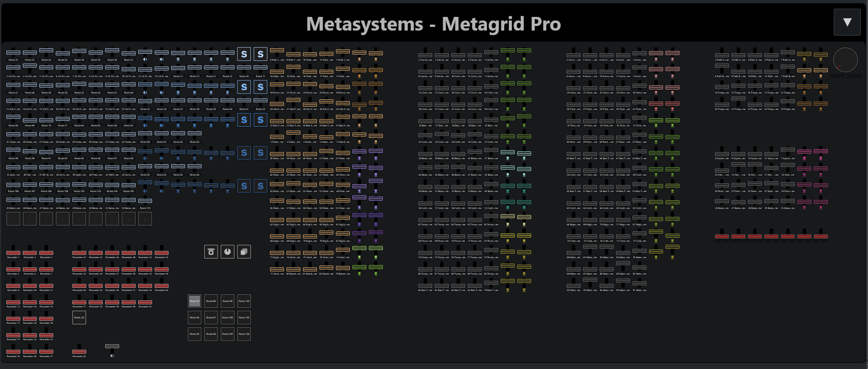Click the Param 98 pad
This screenshot has height=369, width=868.
[x=211, y=334]
